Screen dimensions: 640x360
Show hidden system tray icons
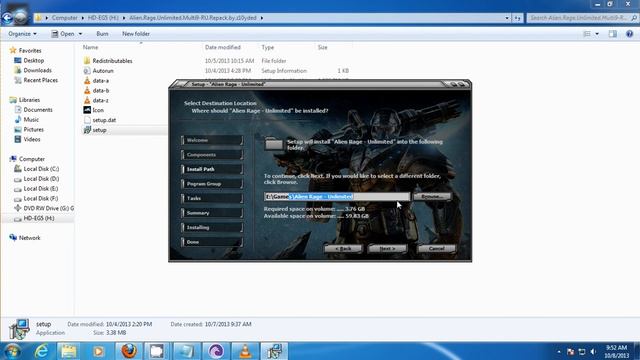(559, 351)
